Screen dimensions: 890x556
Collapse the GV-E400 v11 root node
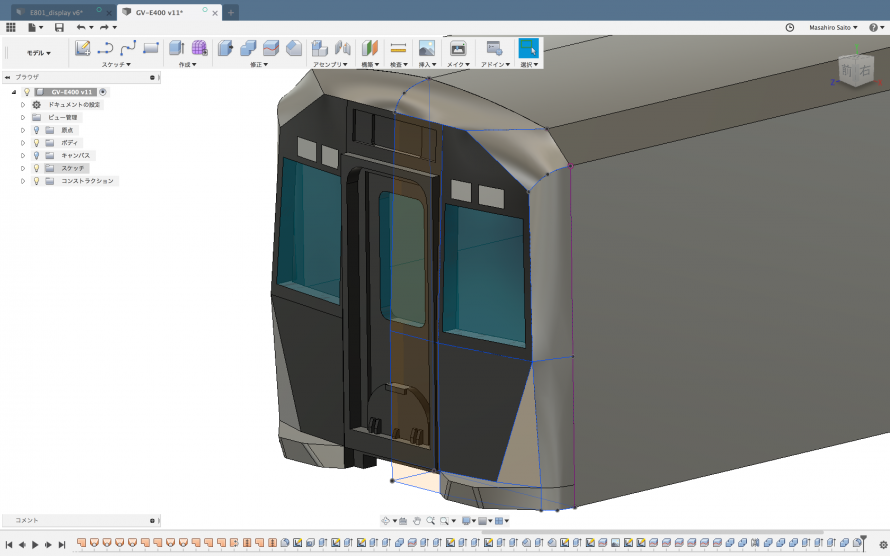tap(14, 92)
